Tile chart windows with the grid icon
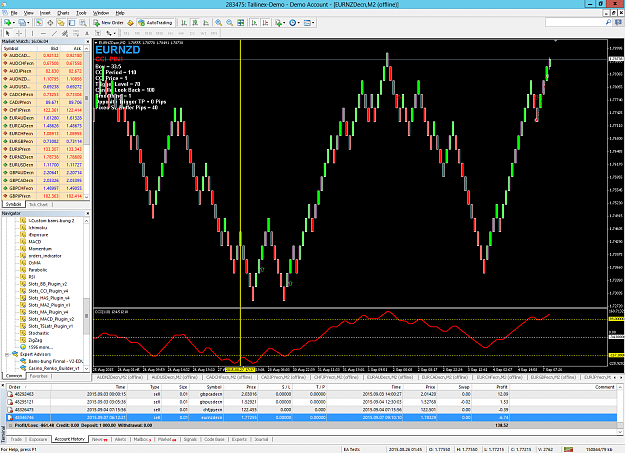This screenshot has height=453, width=625. tap(240, 23)
